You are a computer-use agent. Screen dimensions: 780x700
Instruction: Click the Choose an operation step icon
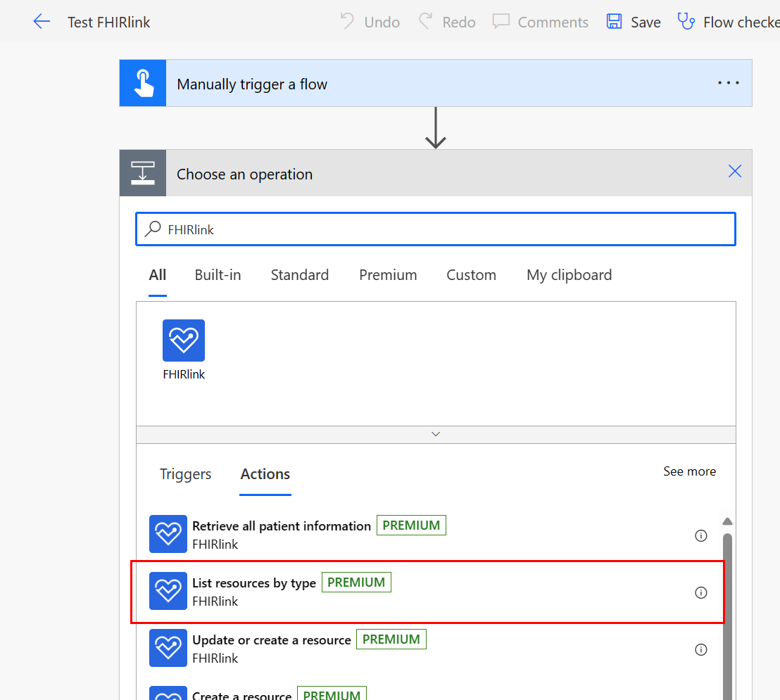[143, 173]
